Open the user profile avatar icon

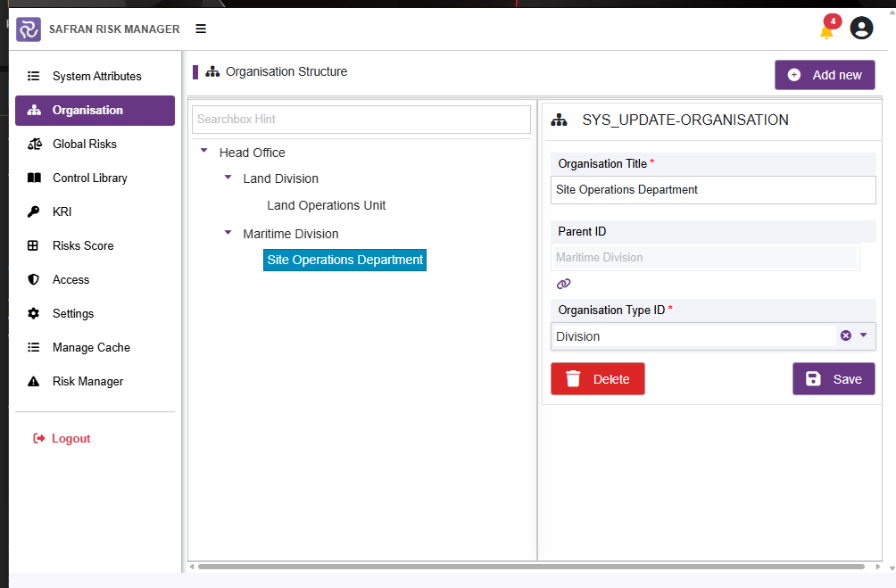point(861,28)
